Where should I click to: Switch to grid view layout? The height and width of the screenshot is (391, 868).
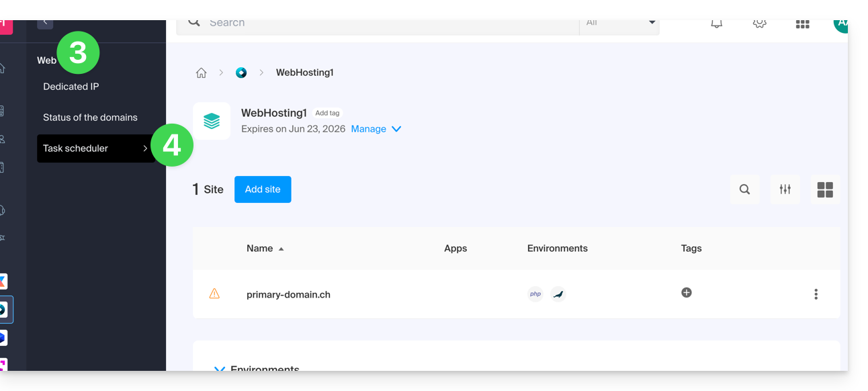824,189
